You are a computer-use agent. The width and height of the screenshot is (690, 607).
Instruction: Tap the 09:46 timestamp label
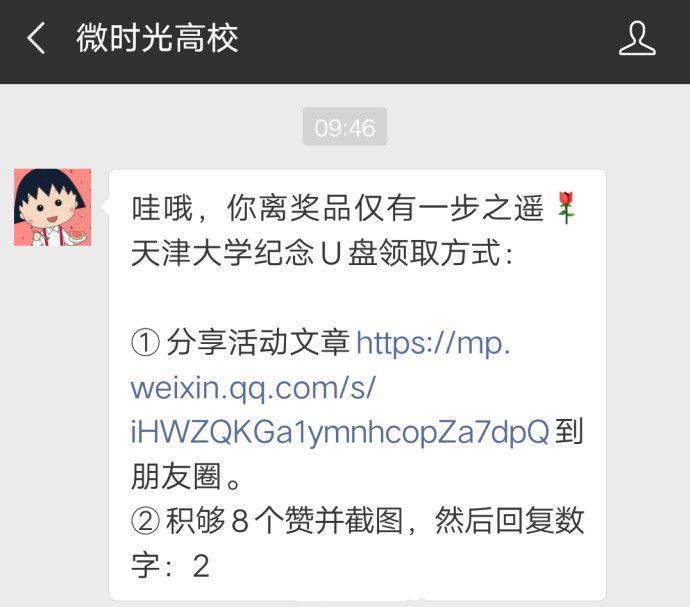tap(345, 127)
